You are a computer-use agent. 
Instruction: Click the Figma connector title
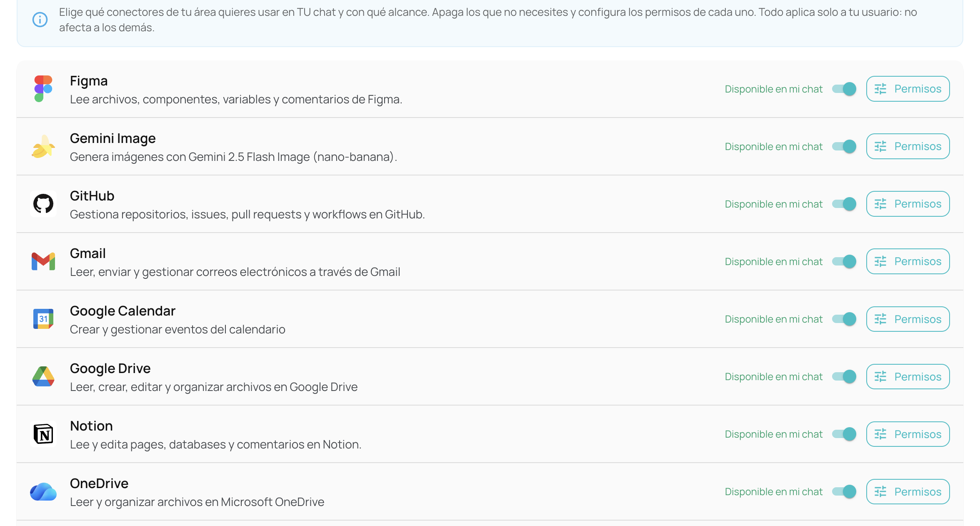pyautogui.click(x=89, y=81)
